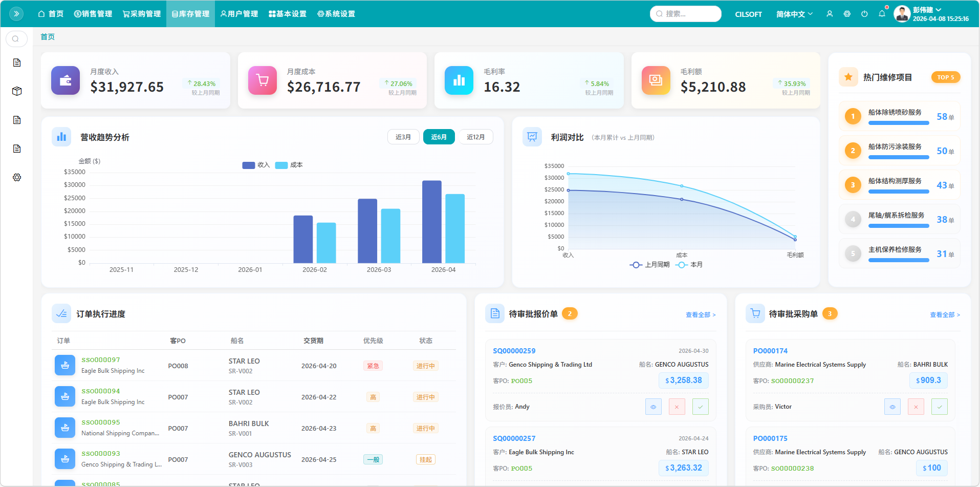Viewport: 980px width, 487px height.
Task: Click the 船体除锈喷砂服务 progress bar
Action: (x=898, y=123)
